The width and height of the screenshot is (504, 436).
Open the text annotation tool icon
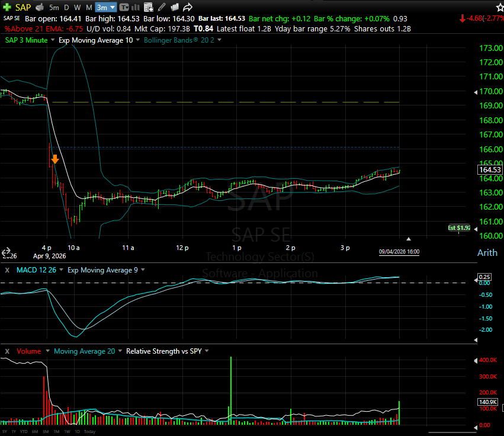[x=124, y=7]
